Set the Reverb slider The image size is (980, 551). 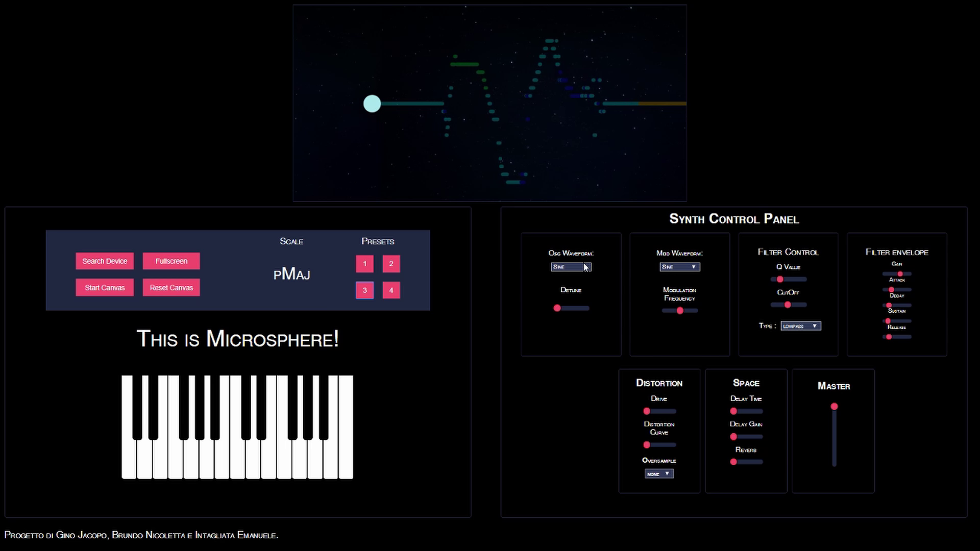click(746, 462)
